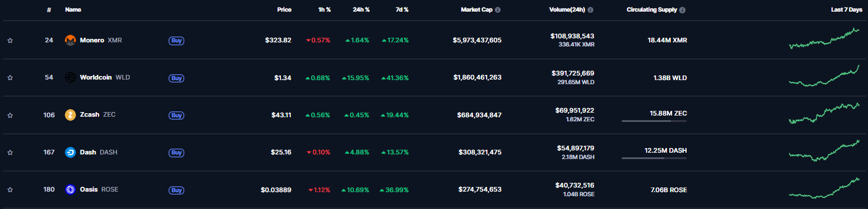Open Circulating Supply info icon

point(683,10)
